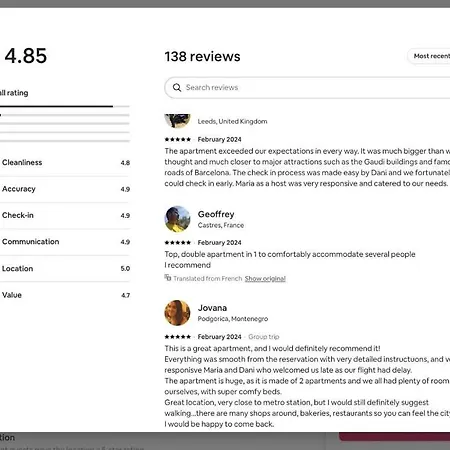Click the reviewer name Jovana

click(212, 308)
